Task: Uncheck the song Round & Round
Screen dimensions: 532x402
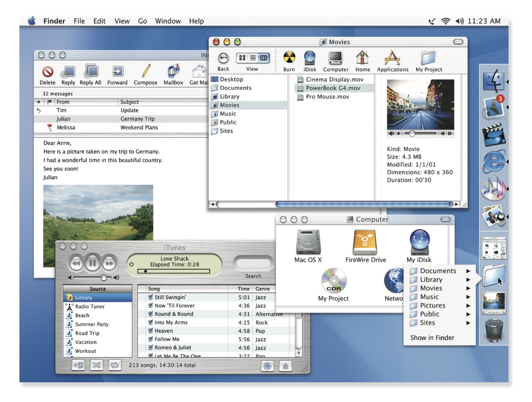Action: point(150,314)
